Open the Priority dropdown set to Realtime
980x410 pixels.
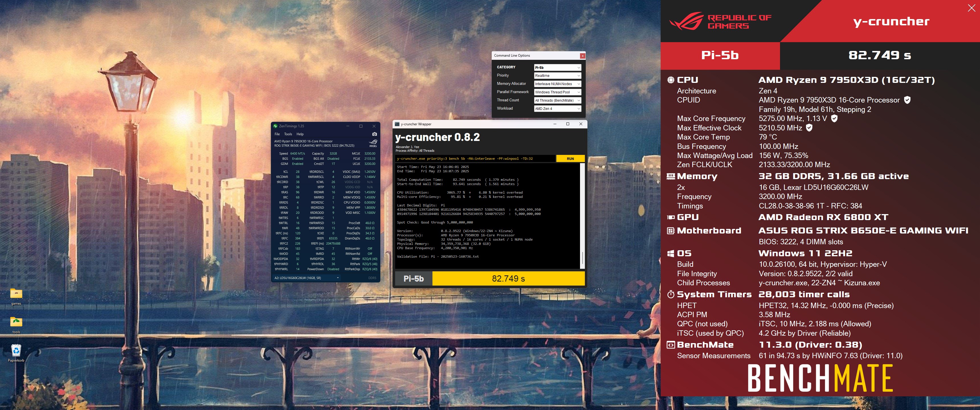tap(557, 76)
